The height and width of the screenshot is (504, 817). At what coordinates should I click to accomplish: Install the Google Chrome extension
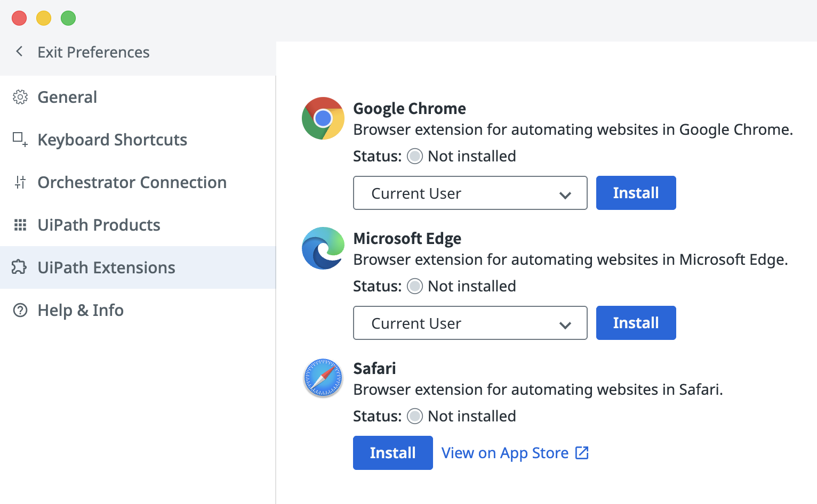[x=636, y=193]
